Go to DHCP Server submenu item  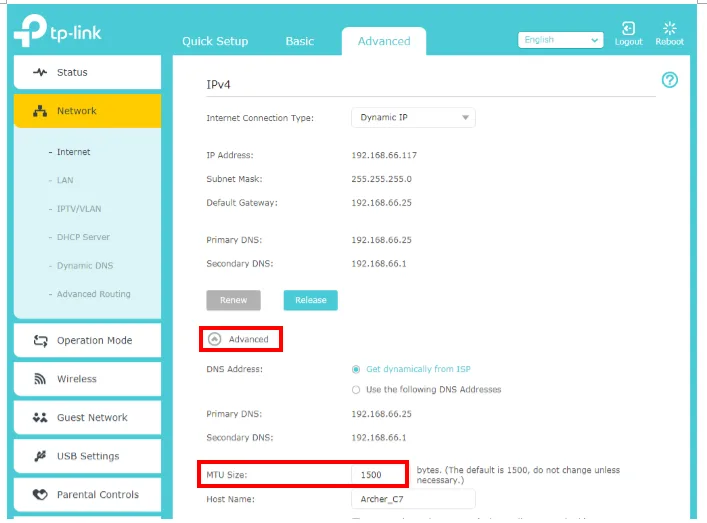[83, 237]
